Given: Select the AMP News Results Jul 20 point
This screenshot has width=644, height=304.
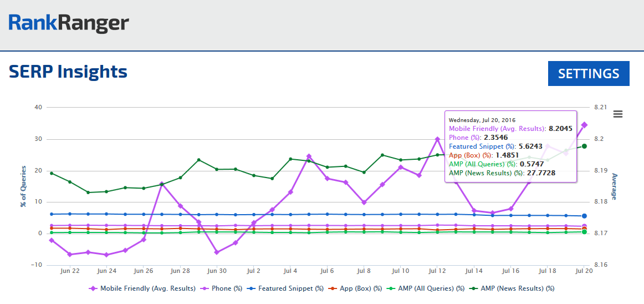Looking at the screenshot, I should tap(584, 146).
